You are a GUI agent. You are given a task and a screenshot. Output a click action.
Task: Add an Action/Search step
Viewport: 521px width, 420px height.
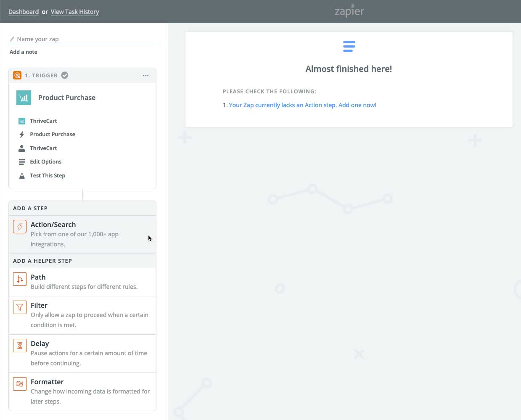(x=82, y=235)
